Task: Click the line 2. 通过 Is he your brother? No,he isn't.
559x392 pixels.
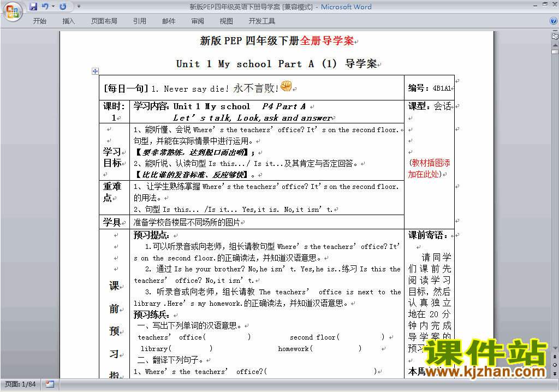Action: [x=219, y=269]
